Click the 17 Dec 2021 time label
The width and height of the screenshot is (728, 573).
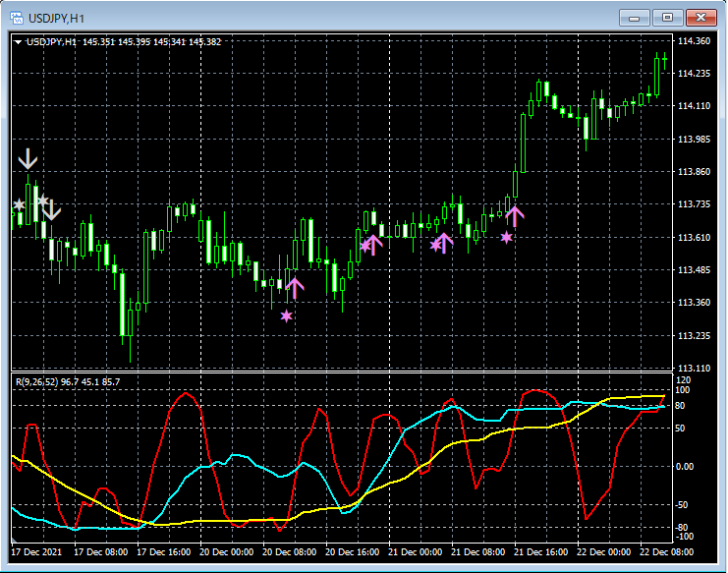36,552
